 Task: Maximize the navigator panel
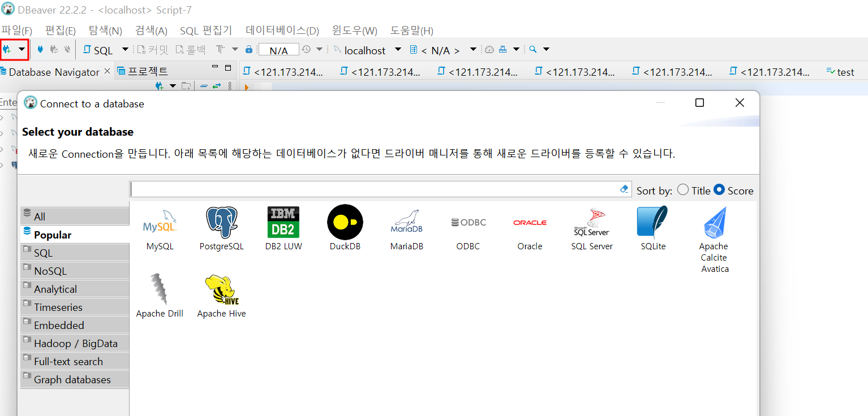click(228, 68)
